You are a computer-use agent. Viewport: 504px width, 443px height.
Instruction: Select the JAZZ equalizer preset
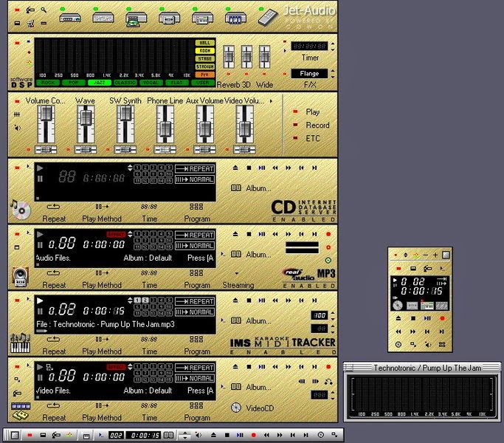[100, 83]
